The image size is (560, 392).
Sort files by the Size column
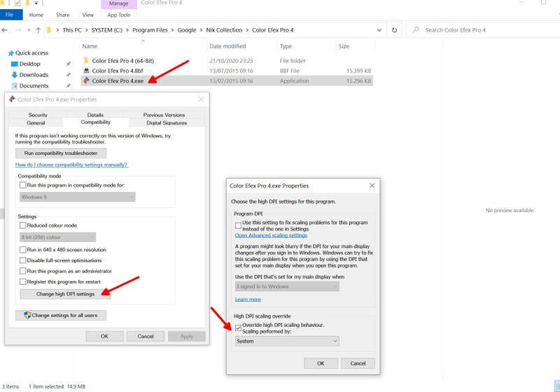click(344, 46)
